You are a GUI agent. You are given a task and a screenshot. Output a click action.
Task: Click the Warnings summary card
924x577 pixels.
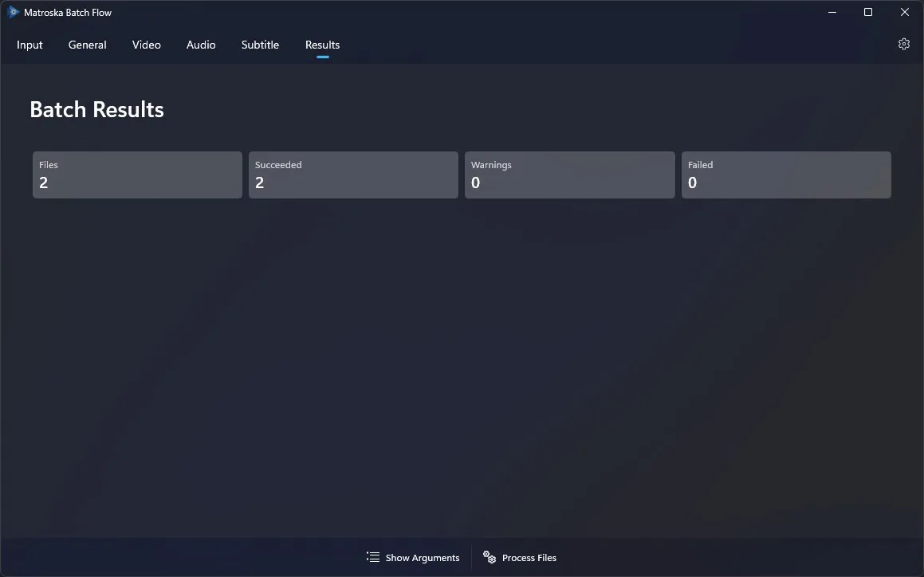pyautogui.click(x=569, y=175)
